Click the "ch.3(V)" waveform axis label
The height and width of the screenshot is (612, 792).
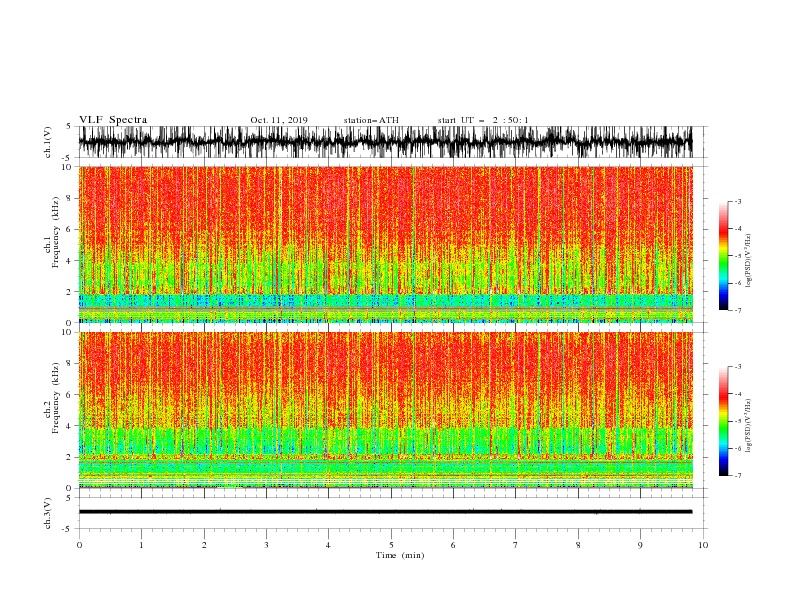(x=48, y=513)
